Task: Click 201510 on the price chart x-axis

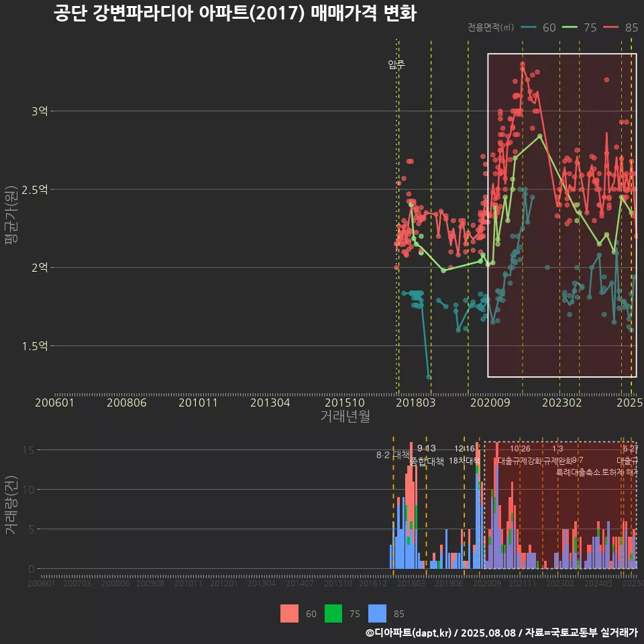Action: coord(345,402)
